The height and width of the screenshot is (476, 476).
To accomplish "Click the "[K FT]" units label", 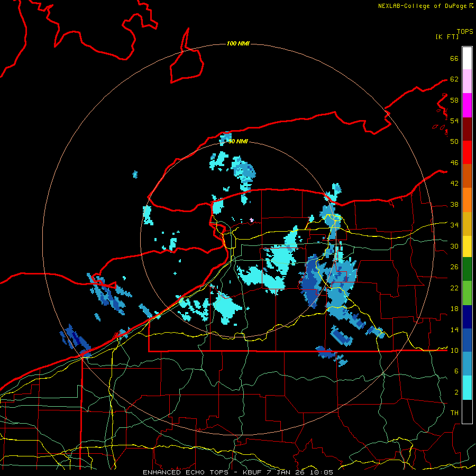I will point(447,36).
